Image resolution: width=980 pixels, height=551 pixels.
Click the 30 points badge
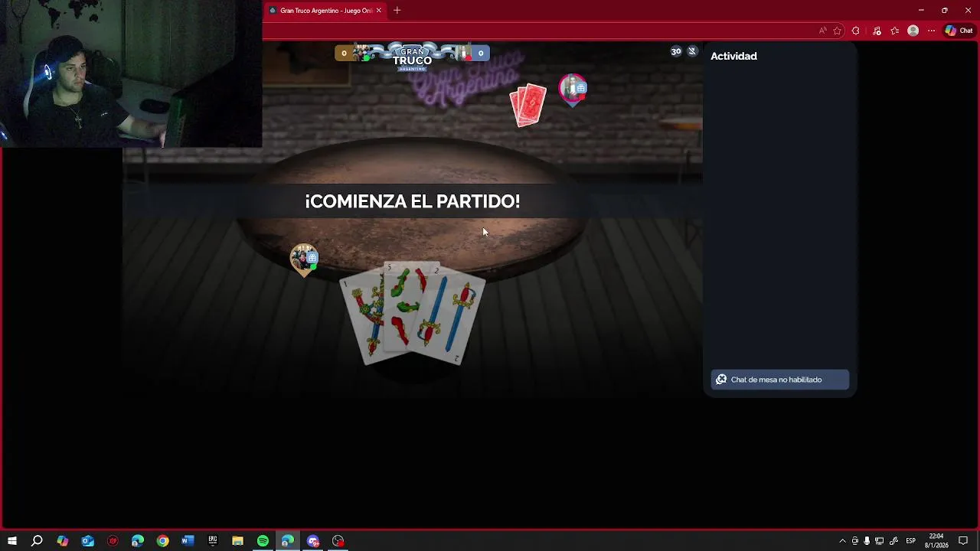point(676,51)
